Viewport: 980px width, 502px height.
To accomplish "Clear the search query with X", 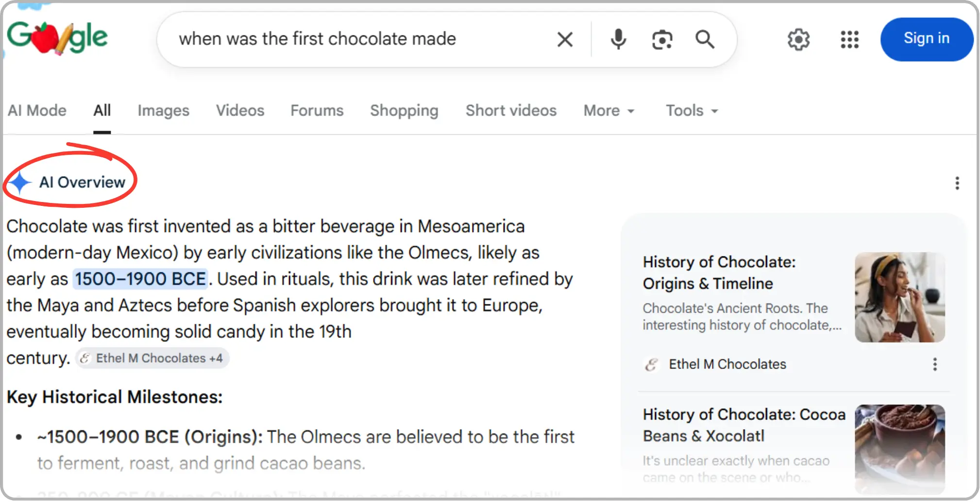I will [x=565, y=39].
